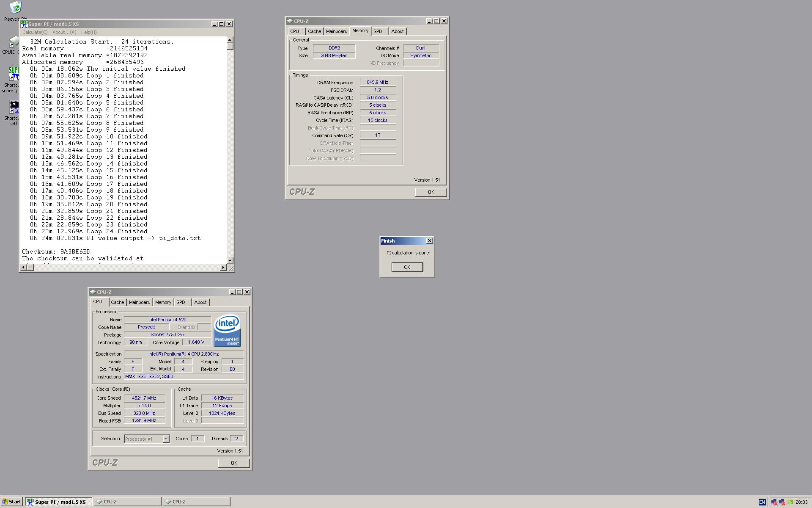Click Super PI horizontal scrollbar right arrow

coord(223,268)
